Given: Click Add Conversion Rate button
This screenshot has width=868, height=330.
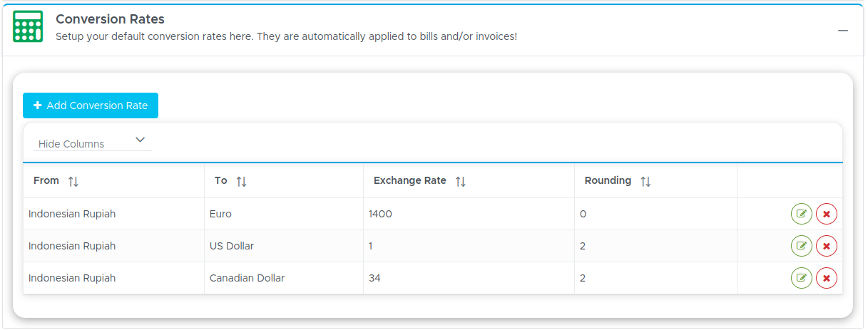Looking at the screenshot, I should point(91,105).
